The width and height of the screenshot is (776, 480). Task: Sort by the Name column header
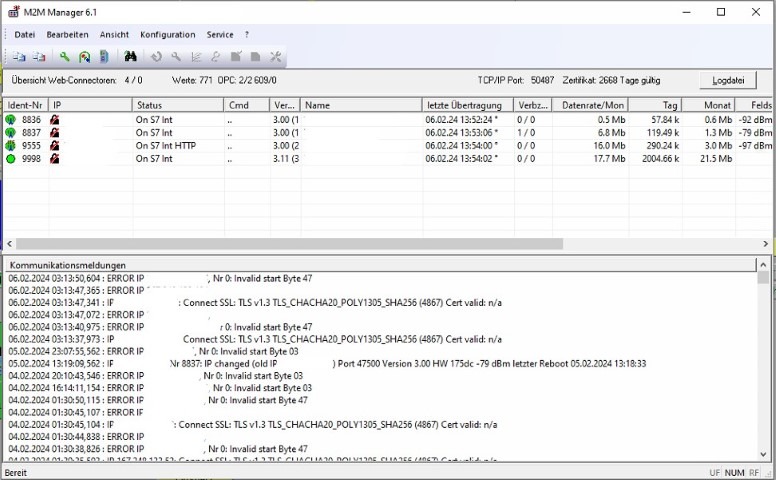361,105
